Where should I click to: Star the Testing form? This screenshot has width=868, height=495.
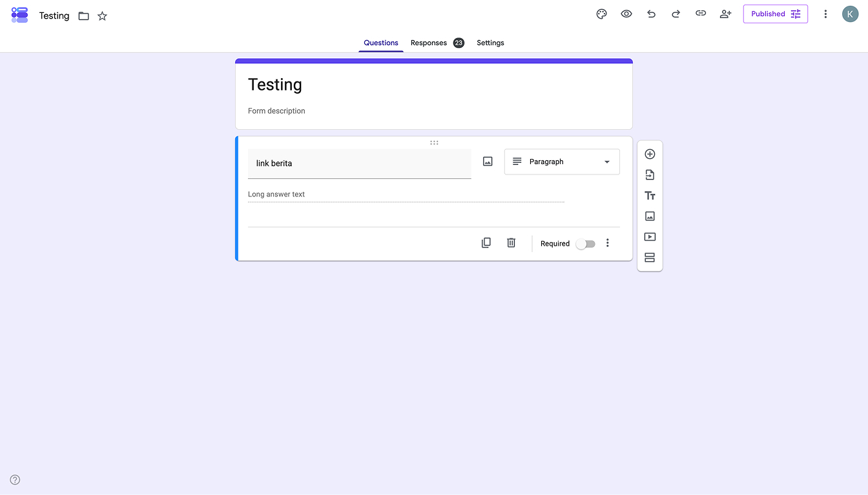[x=102, y=16]
